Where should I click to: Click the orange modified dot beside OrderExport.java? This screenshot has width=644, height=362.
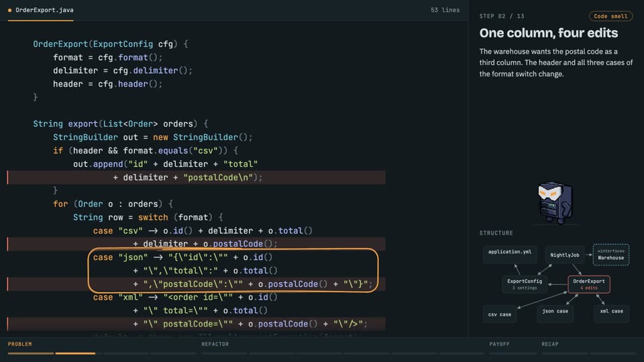[10, 10]
